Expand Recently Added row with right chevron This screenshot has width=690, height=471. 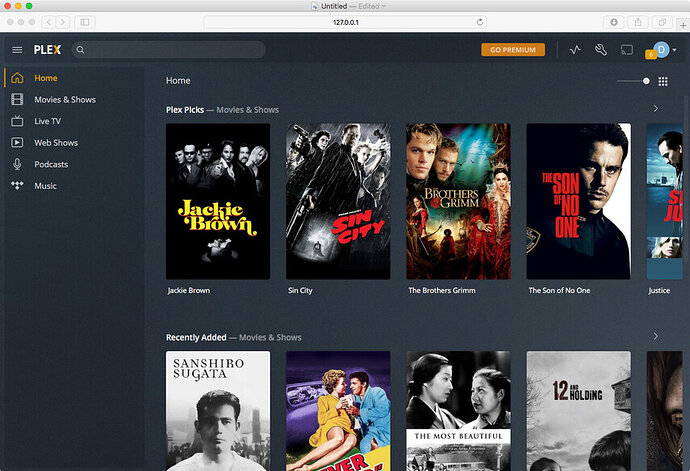656,336
